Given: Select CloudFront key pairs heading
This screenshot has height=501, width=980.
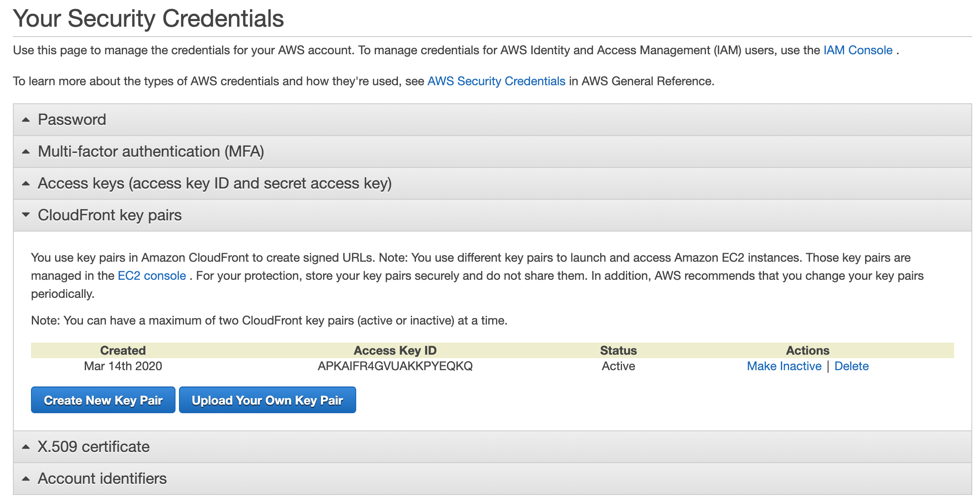Looking at the screenshot, I should coord(110,215).
